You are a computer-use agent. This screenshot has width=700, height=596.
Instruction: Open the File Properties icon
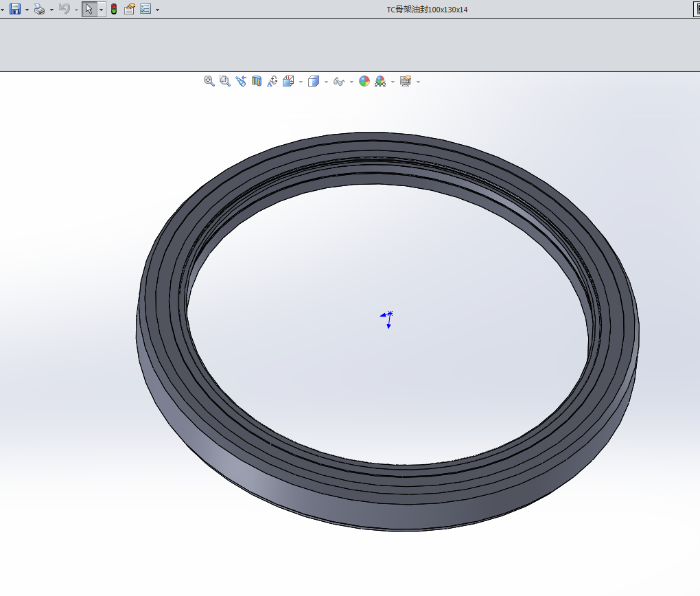(130, 9)
